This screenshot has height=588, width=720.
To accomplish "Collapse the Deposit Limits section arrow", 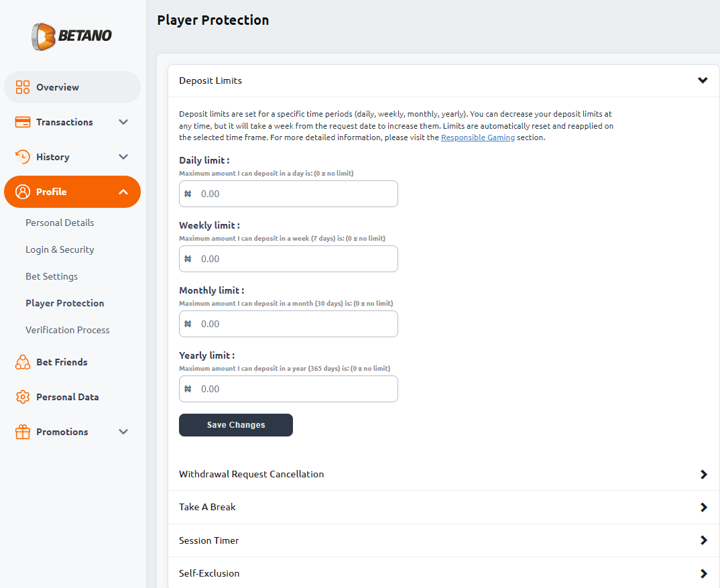I will point(703,80).
